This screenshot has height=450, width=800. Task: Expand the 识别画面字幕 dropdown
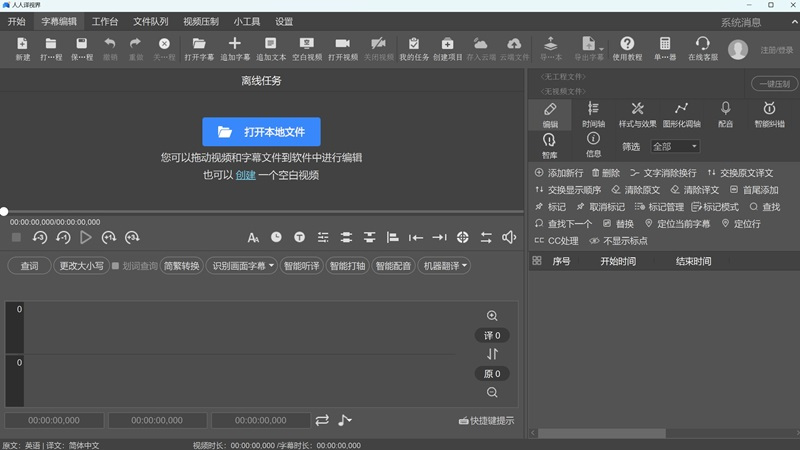(x=243, y=266)
